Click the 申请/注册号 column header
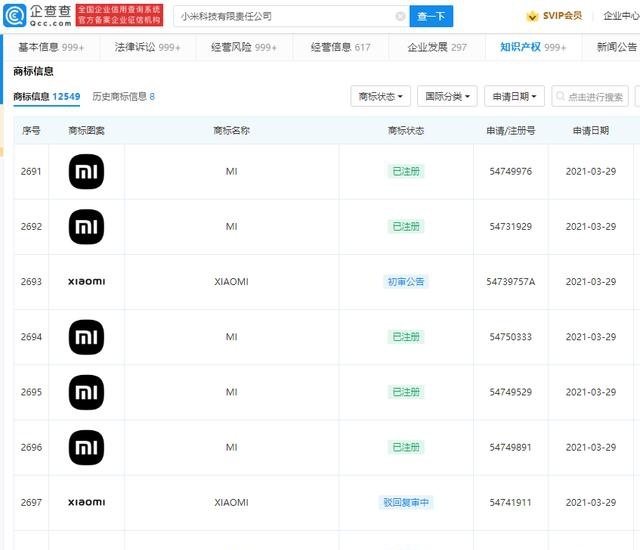640x550 pixels. tap(511, 131)
